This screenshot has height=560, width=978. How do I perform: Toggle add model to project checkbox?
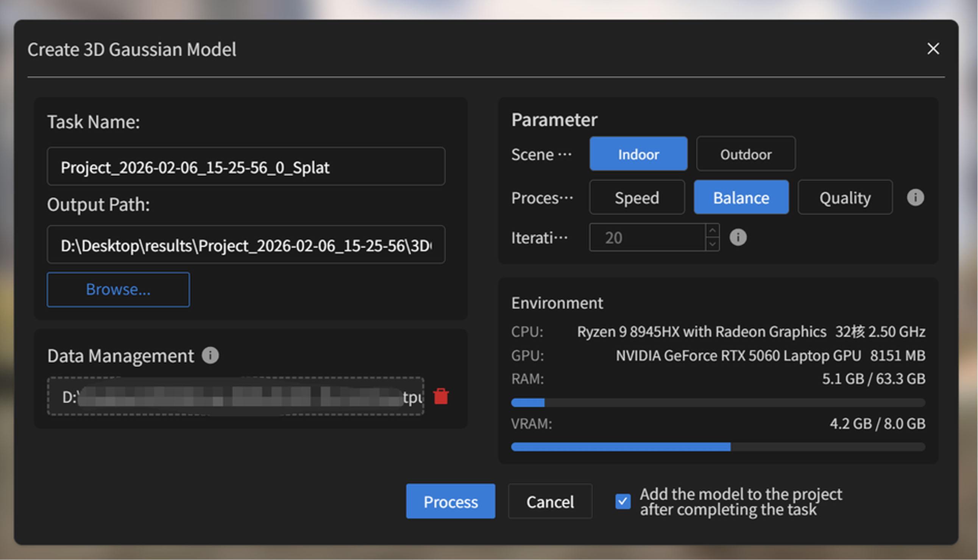coord(622,501)
